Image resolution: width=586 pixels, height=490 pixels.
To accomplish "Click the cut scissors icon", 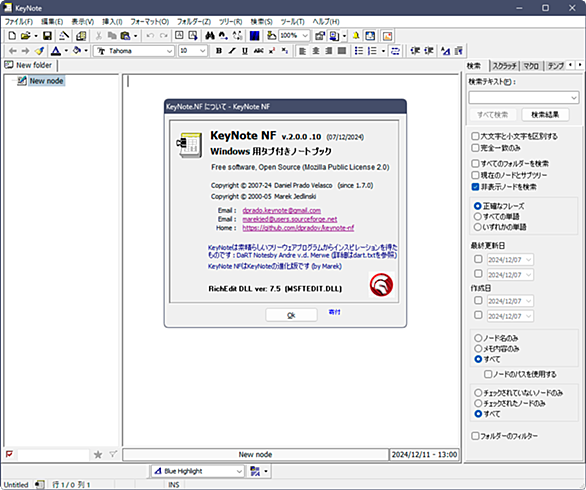I will point(99,36).
